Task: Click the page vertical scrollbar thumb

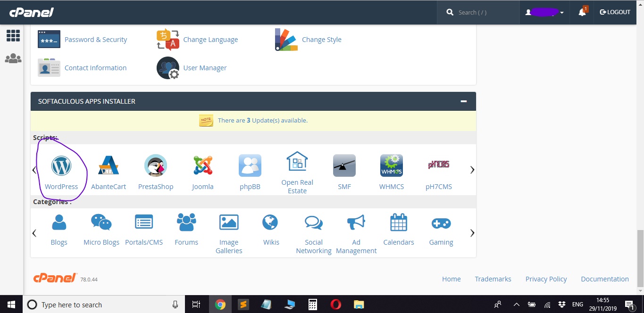Action: tap(640, 258)
